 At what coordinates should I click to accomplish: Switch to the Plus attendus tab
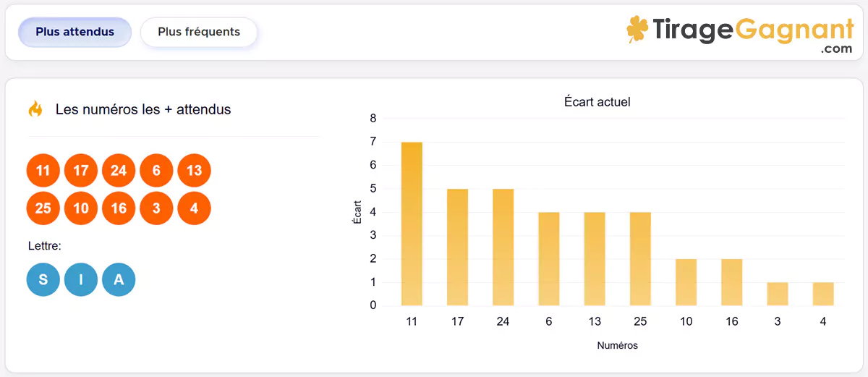pos(75,33)
